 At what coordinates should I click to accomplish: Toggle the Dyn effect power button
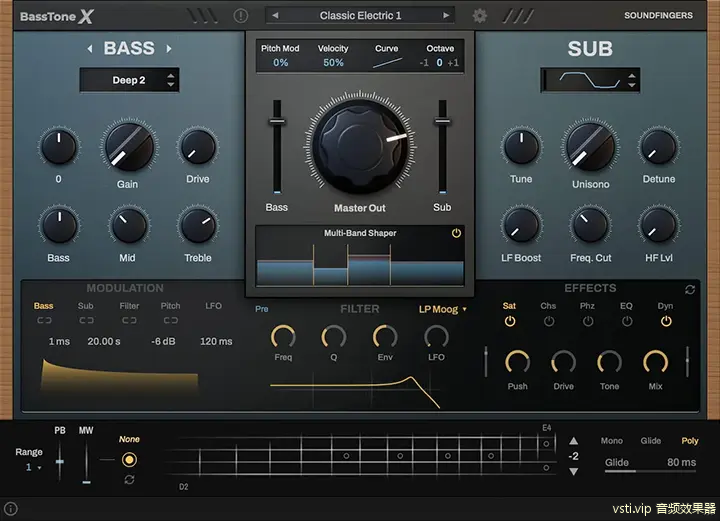click(666, 321)
